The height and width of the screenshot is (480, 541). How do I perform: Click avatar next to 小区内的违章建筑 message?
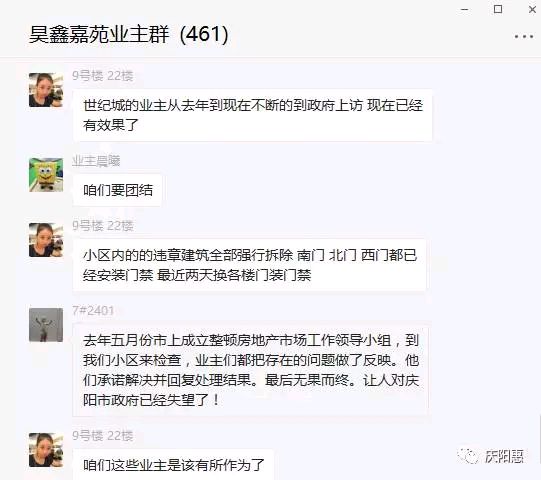click(x=46, y=240)
